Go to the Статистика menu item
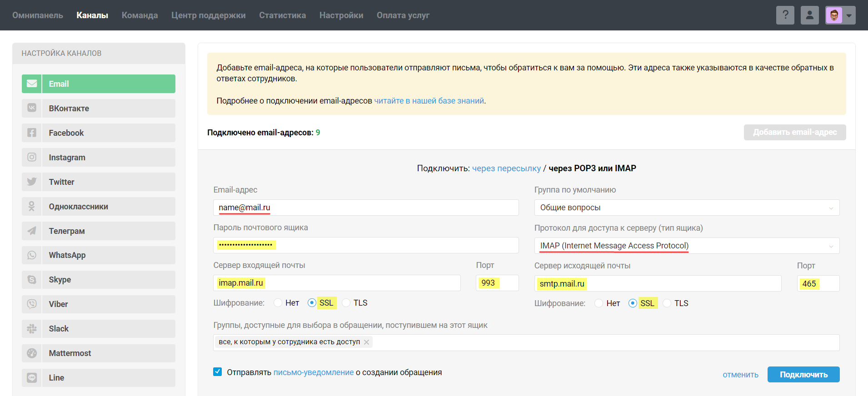The width and height of the screenshot is (868, 396). [282, 15]
